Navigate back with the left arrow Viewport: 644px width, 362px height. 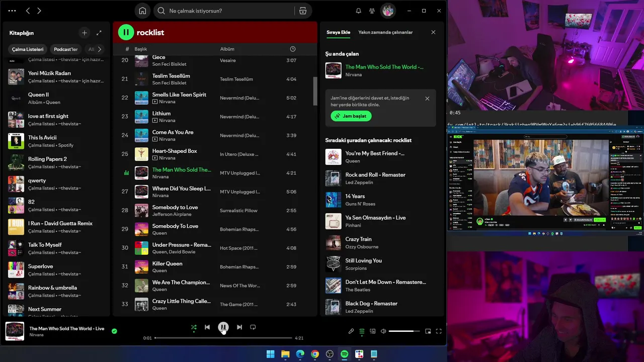[28, 11]
